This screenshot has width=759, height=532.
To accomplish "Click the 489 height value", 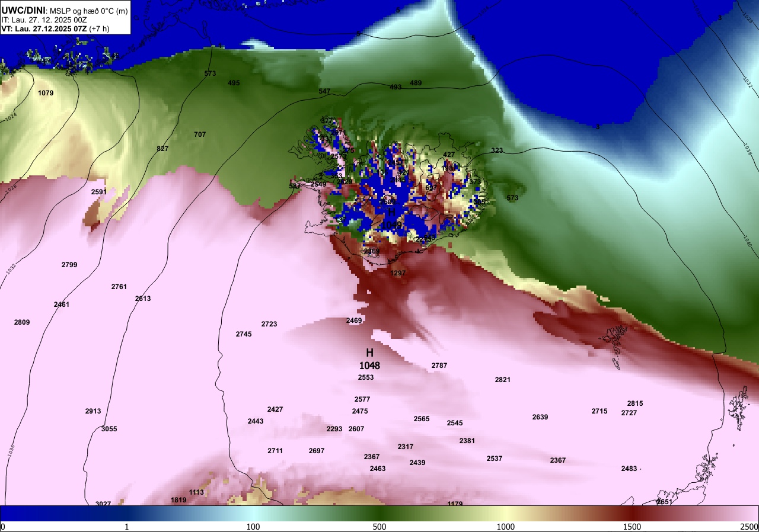I will [416, 83].
